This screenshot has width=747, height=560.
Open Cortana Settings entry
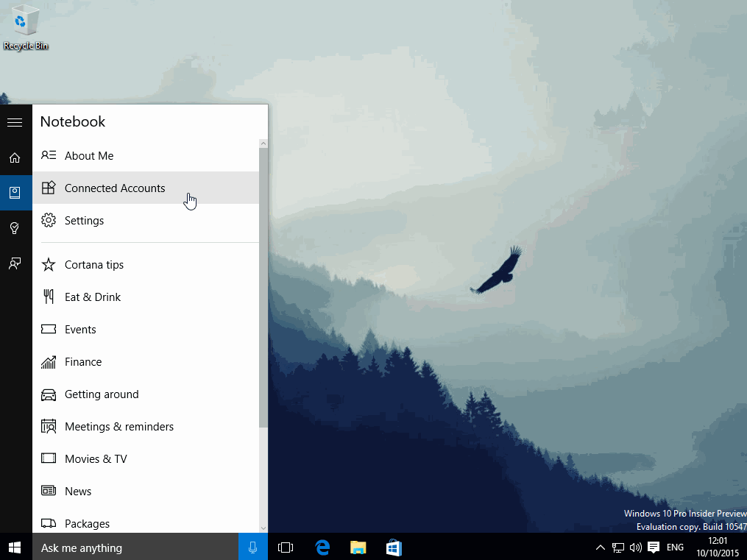[84, 221]
